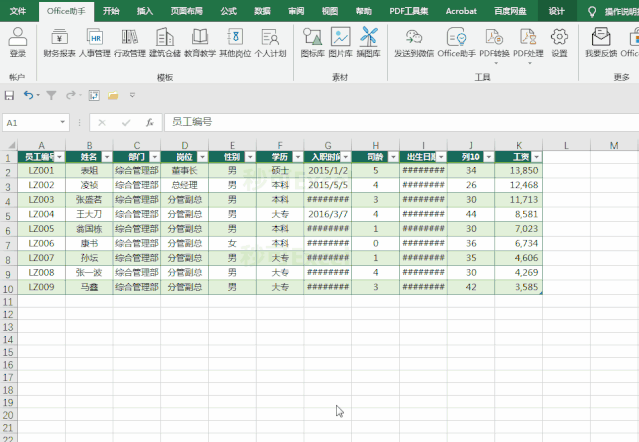Click PDF处理 tool
Image resolution: width=639 pixels, height=442 pixels.
(528, 42)
